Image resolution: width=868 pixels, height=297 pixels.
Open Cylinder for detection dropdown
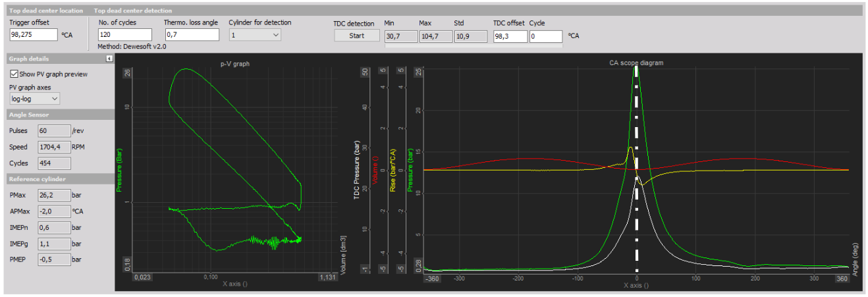255,35
